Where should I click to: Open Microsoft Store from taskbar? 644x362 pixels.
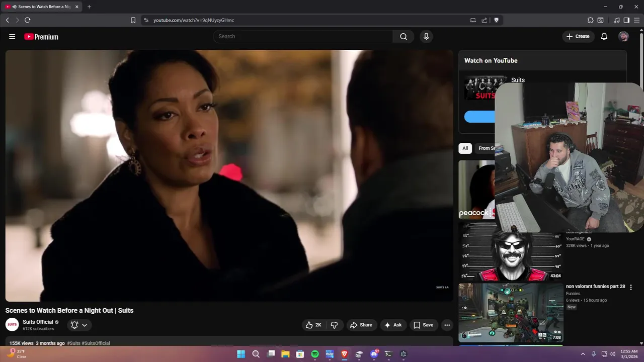pyautogui.click(x=300, y=354)
